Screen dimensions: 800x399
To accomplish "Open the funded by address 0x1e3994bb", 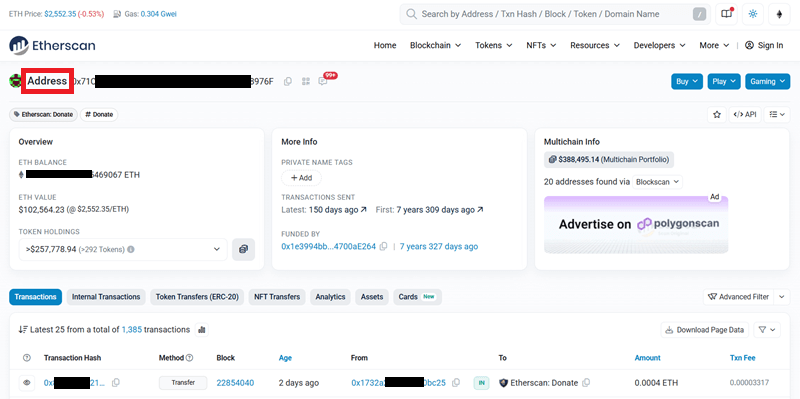I will [329, 246].
